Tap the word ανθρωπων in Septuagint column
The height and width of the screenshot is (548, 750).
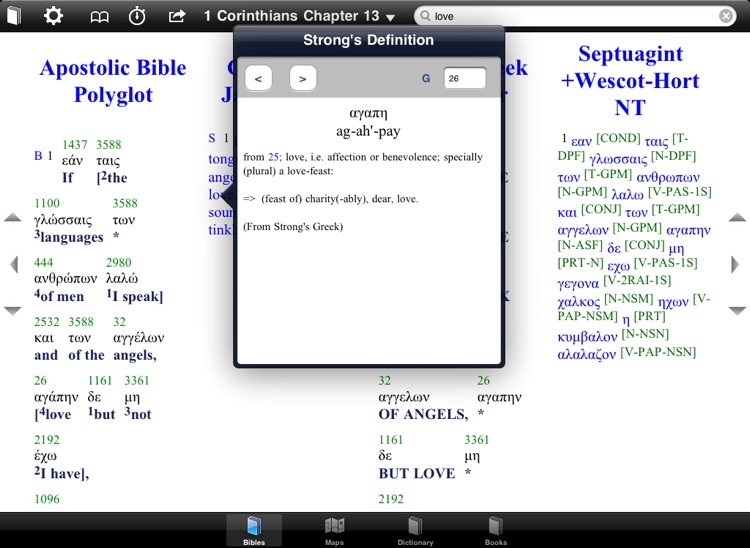(x=668, y=177)
